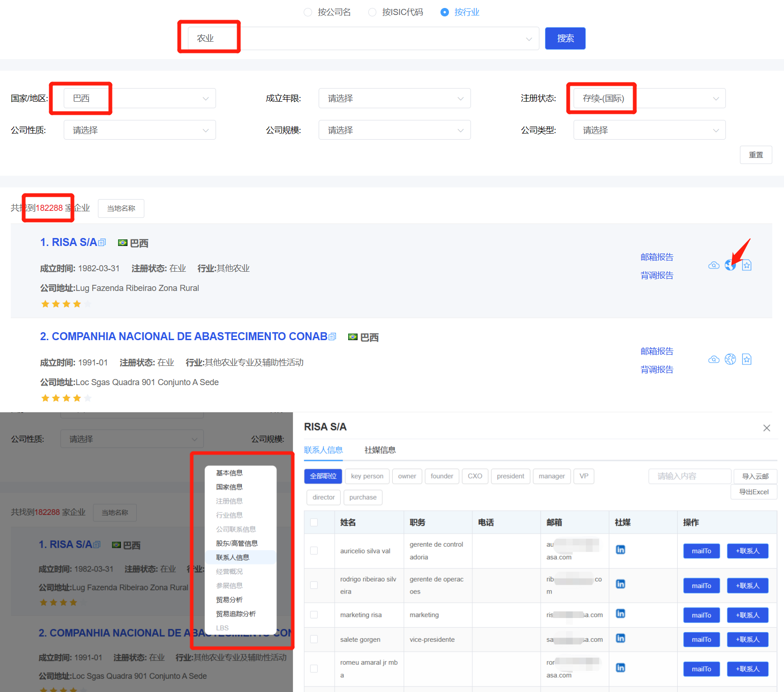Expand the 公司类型 dropdown
Image resolution: width=784 pixels, height=692 pixels.
coord(650,130)
